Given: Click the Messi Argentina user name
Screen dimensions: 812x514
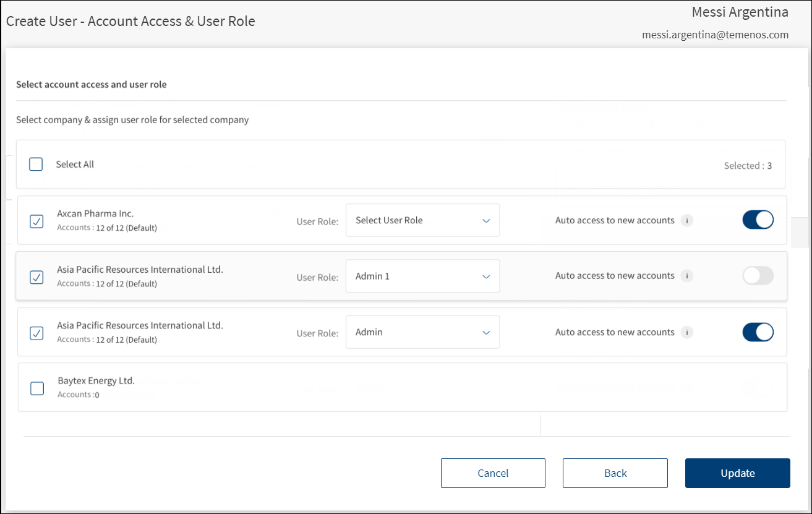Looking at the screenshot, I should tap(740, 12).
